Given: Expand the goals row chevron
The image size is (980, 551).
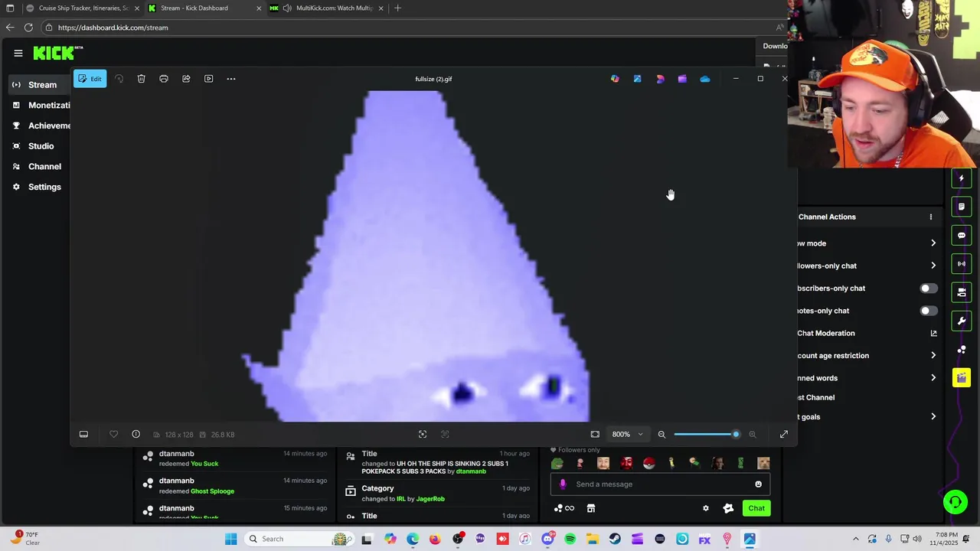Looking at the screenshot, I should pyautogui.click(x=933, y=417).
